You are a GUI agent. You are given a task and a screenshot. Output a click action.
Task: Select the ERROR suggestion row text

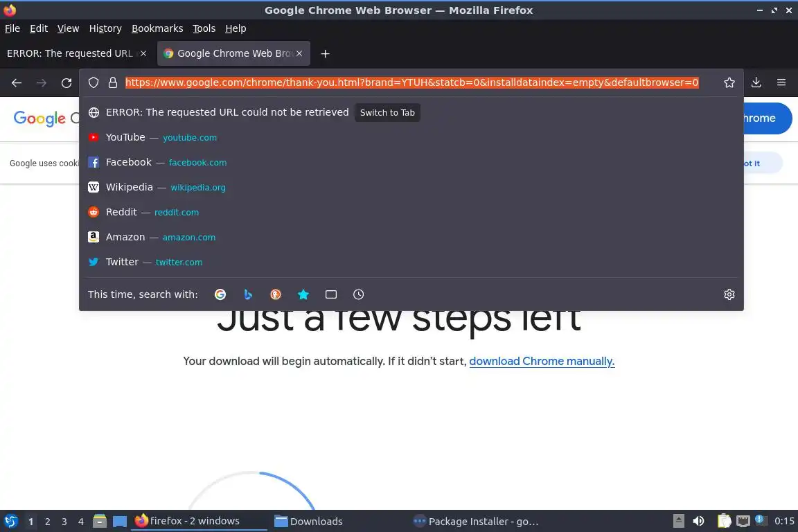coord(227,112)
